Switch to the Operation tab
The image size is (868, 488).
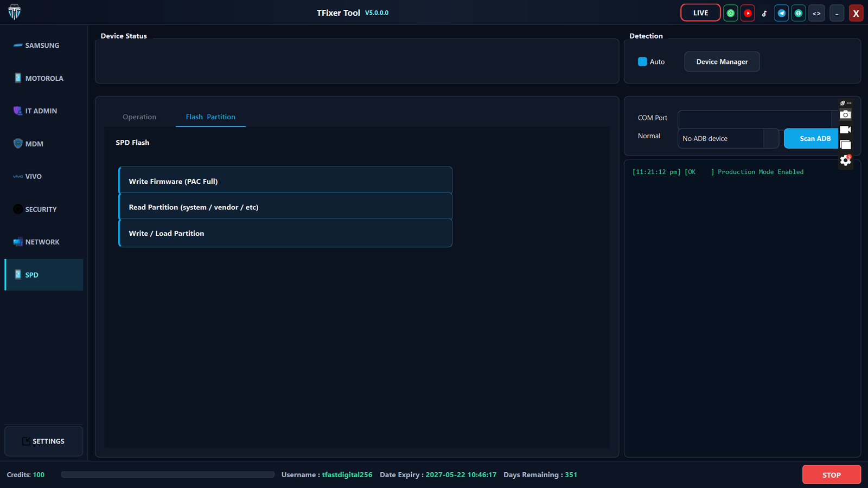tap(139, 117)
